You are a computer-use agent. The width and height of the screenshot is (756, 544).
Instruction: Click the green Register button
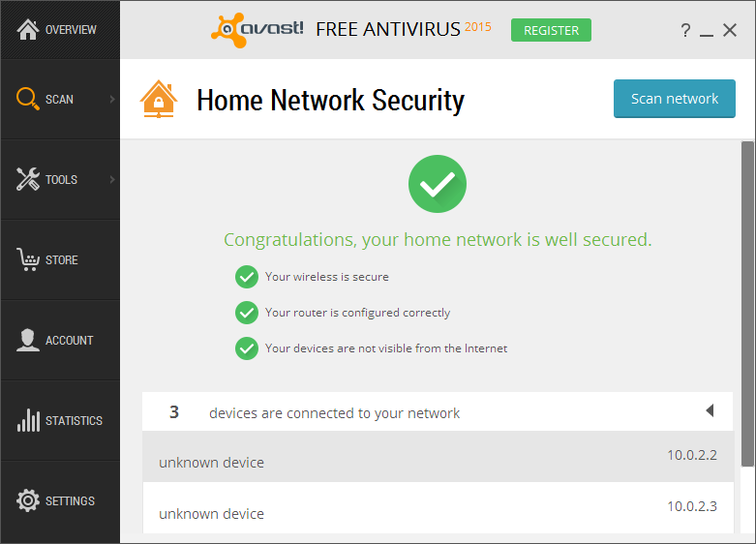pyautogui.click(x=551, y=30)
